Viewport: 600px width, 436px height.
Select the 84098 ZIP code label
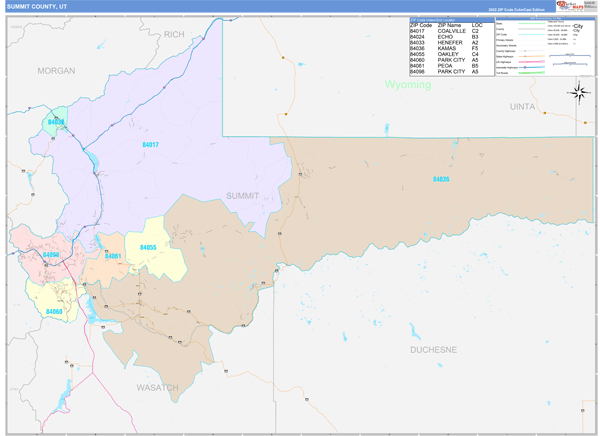point(50,255)
